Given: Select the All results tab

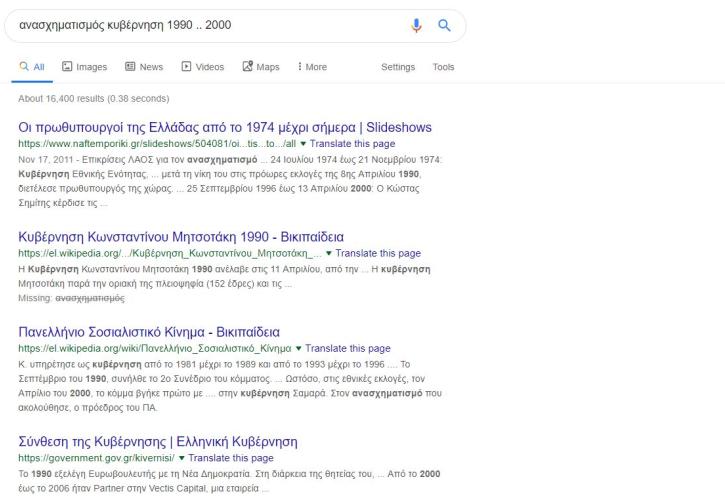Looking at the screenshot, I should point(32,67).
